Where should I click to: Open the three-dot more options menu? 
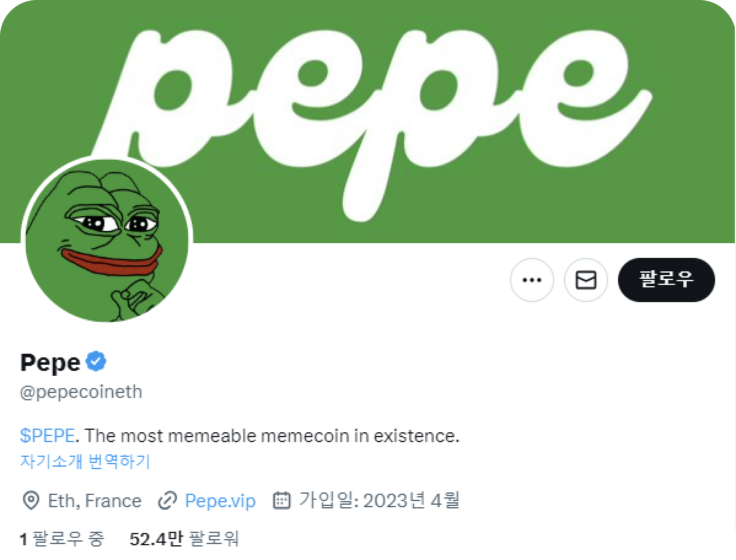[531, 280]
